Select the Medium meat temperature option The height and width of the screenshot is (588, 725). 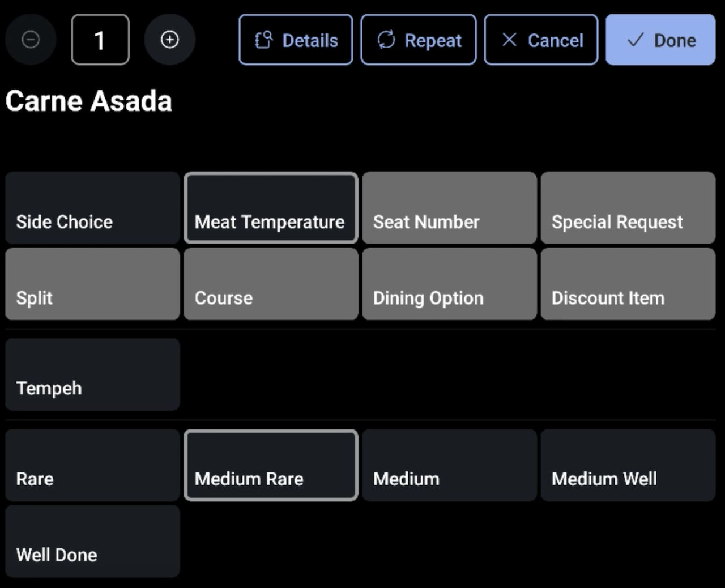(449, 465)
